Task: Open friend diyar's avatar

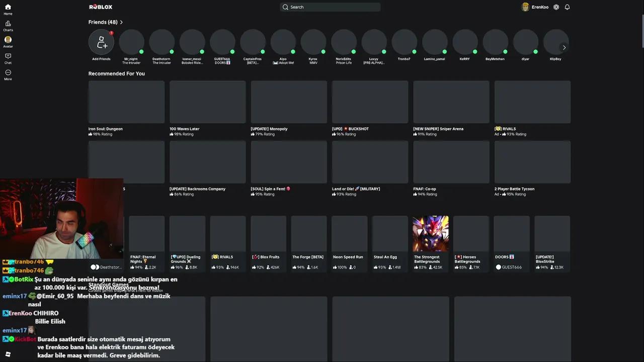Action: tap(526, 42)
